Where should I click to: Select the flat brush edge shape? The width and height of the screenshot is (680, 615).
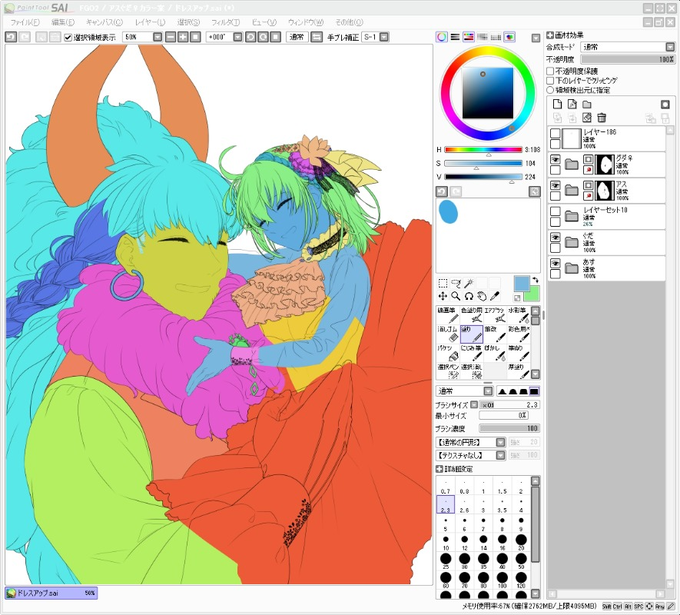coord(534,391)
